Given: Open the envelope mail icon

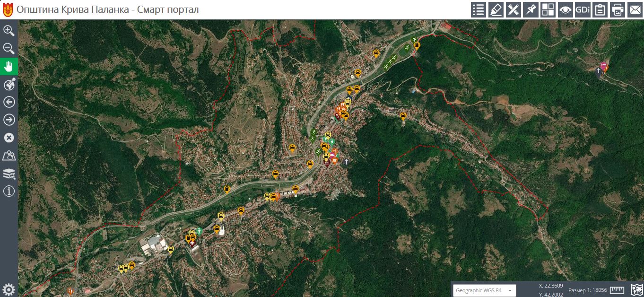Looking at the screenshot, I should tap(635, 10).
